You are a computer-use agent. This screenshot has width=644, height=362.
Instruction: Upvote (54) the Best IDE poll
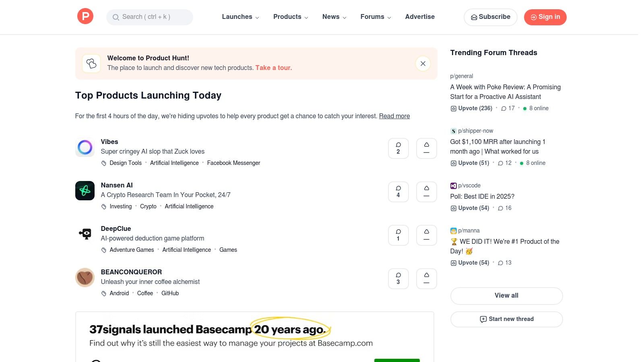tap(470, 208)
